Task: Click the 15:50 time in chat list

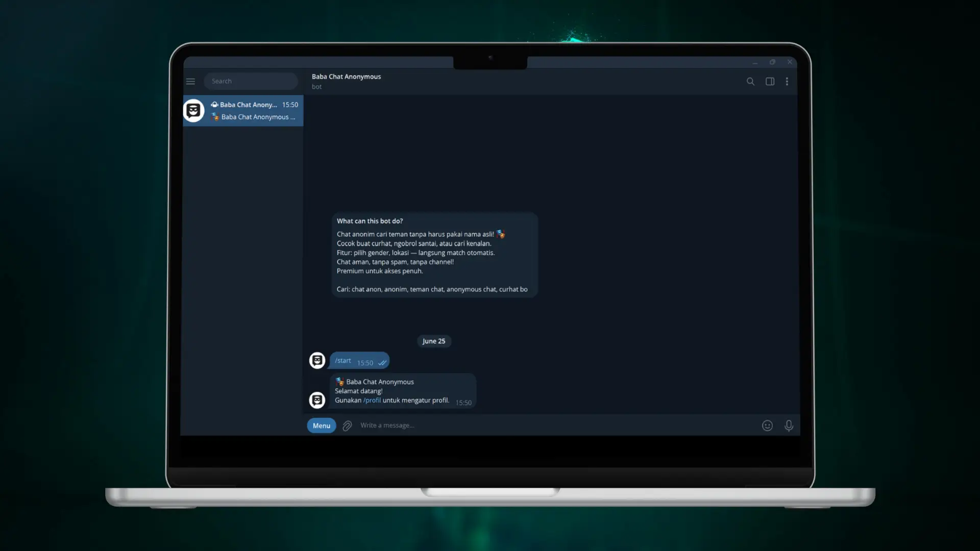Action: [x=290, y=105]
